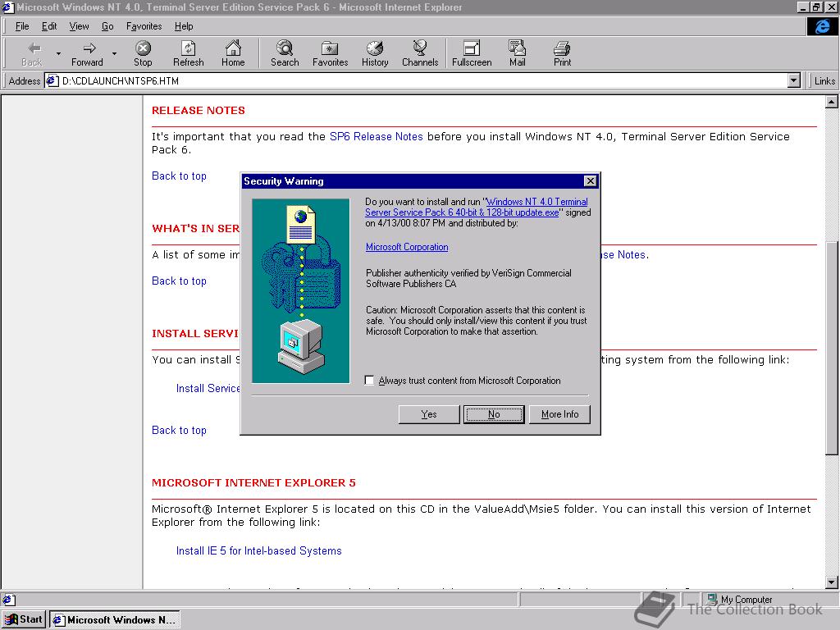The height and width of the screenshot is (630, 840).
Task: Open the Microsoft Corporation publisher link
Action: coord(407,247)
